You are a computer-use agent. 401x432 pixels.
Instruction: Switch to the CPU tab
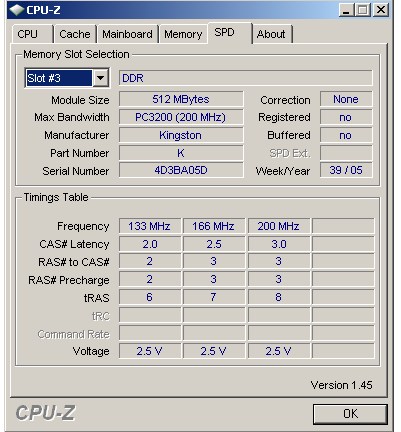pyautogui.click(x=32, y=34)
